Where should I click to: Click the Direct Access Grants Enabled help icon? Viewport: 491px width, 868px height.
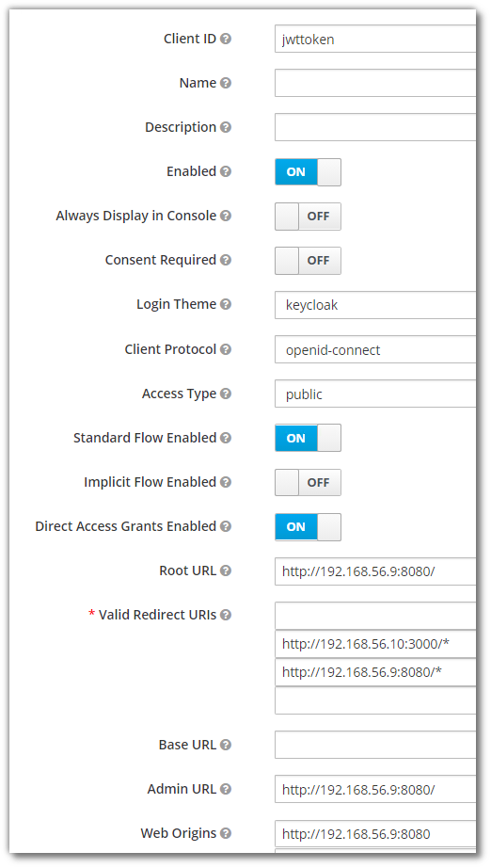click(226, 526)
